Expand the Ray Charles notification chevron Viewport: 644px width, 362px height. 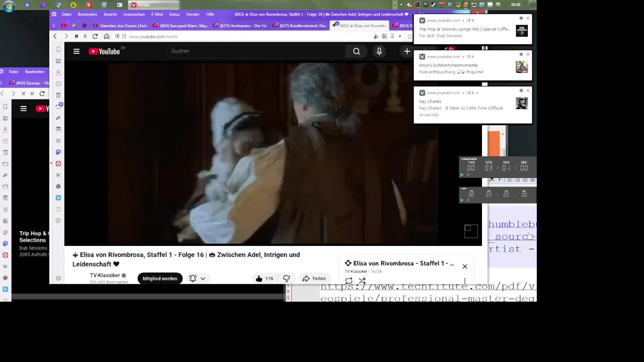[476, 93]
